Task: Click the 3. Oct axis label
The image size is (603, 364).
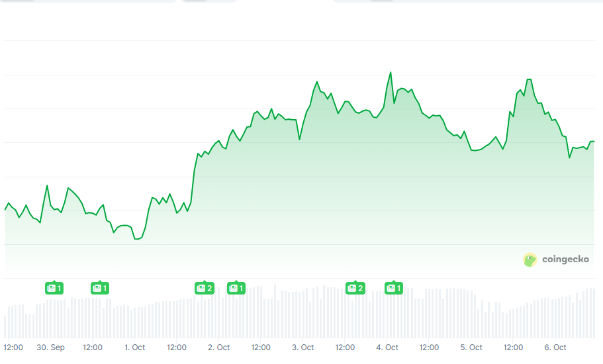Action: coord(302,347)
